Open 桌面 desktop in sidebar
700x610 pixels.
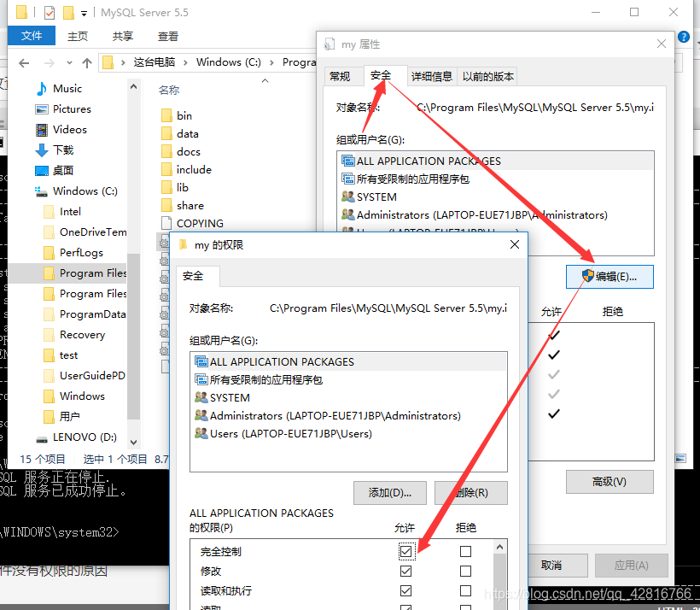tap(55, 170)
